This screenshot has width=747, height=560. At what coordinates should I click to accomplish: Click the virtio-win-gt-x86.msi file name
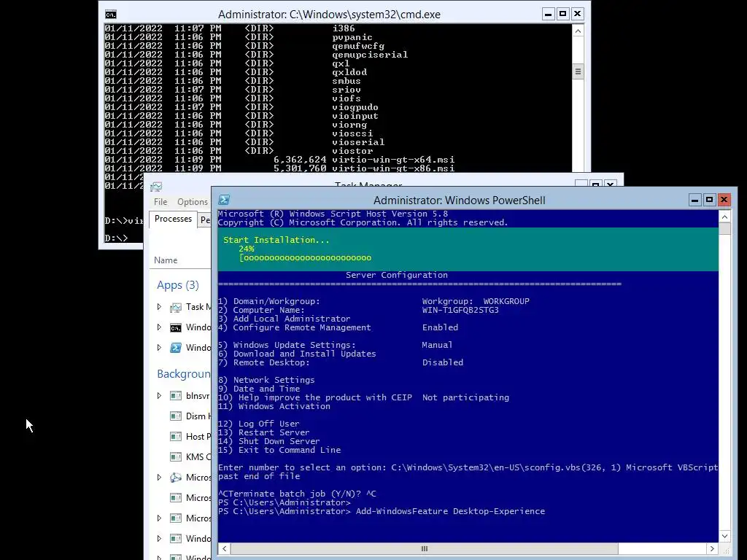click(393, 168)
